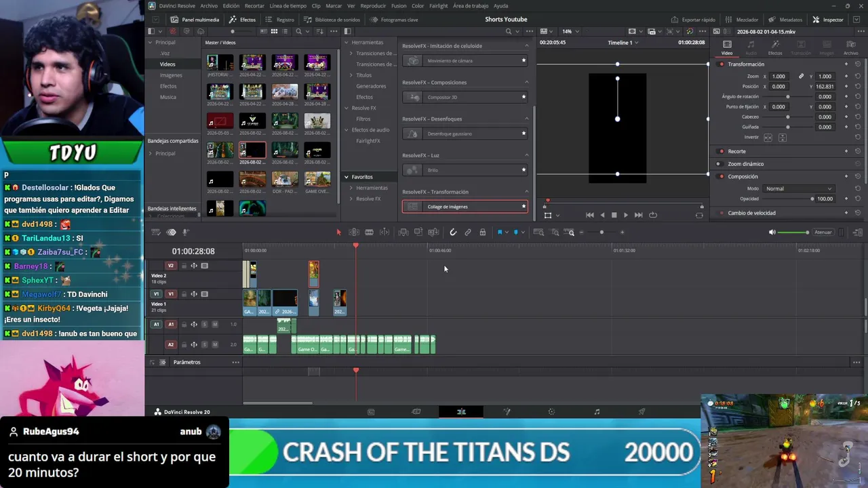Open the Archivo menu

(209, 6)
